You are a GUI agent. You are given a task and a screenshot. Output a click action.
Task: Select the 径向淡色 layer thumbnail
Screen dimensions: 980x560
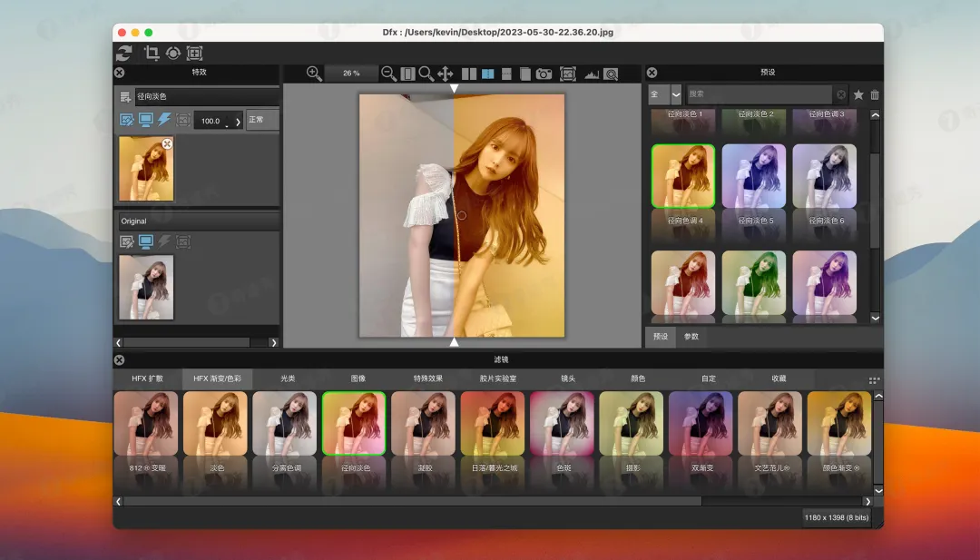[x=146, y=169]
